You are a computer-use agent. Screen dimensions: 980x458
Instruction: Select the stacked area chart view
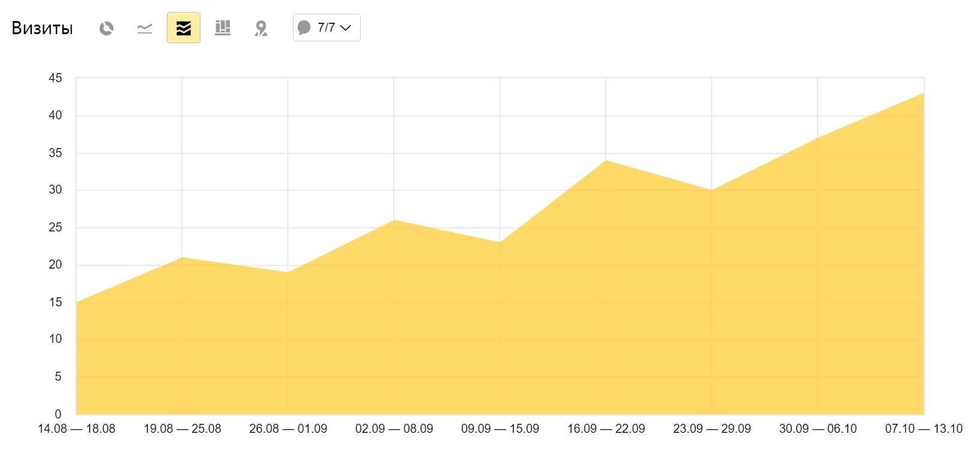point(184,28)
